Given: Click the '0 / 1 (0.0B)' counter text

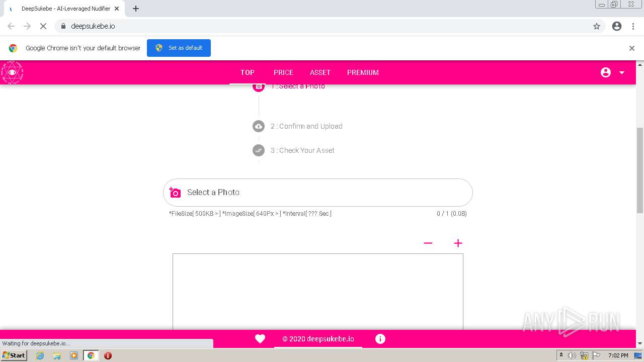Looking at the screenshot, I should click(452, 214).
